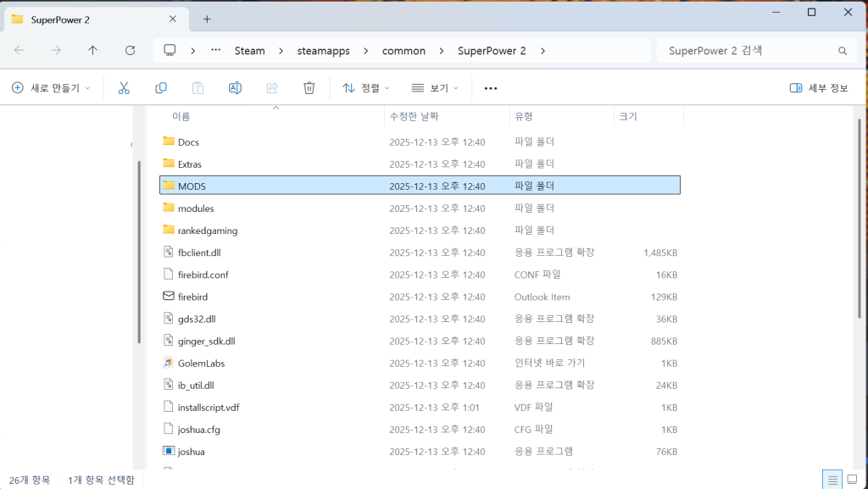Click the Cut scissors icon
Screen dimensions: 868x489
[124, 88]
